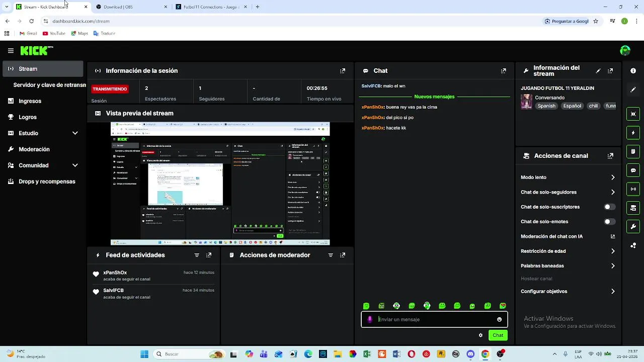Toggle channel actions widget in right sidebar
The width and height of the screenshot is (644, 362).
(x=633, y=208)
